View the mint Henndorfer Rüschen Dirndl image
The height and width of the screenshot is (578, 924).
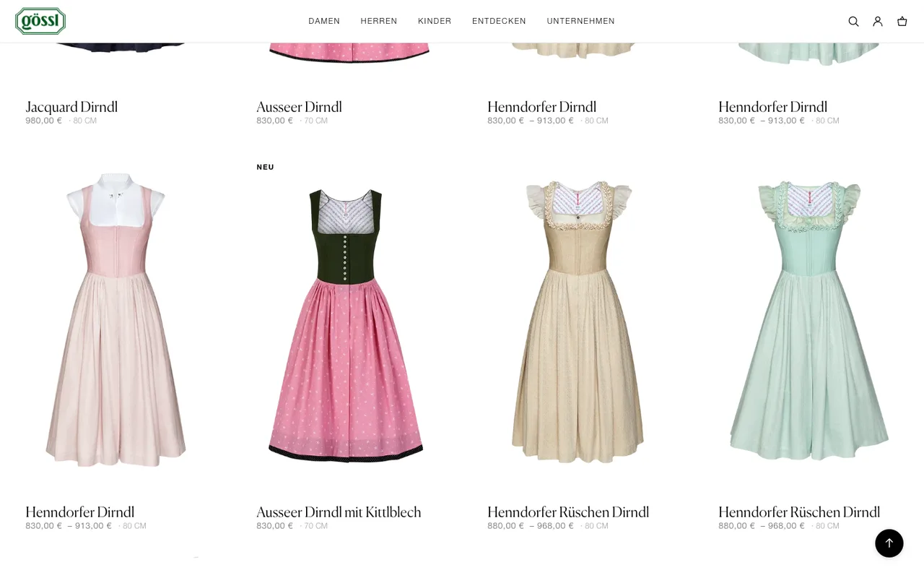pyautogui.click(x=808, y=322)
